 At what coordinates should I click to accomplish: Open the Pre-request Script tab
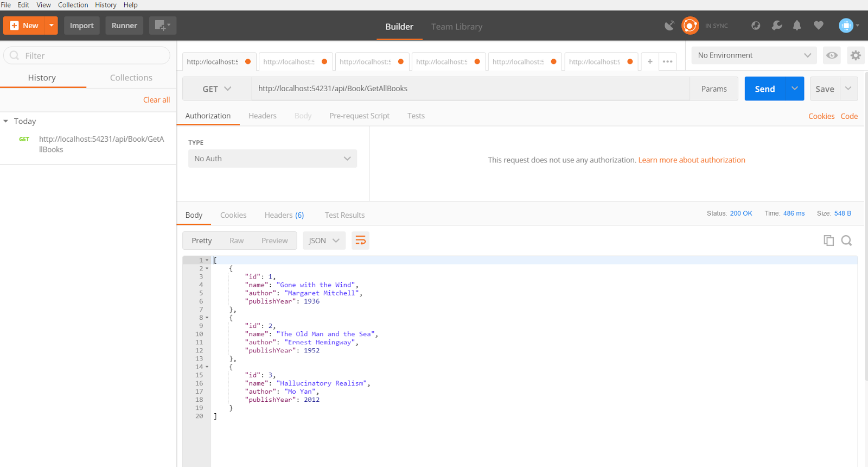(x=359, y=116)
